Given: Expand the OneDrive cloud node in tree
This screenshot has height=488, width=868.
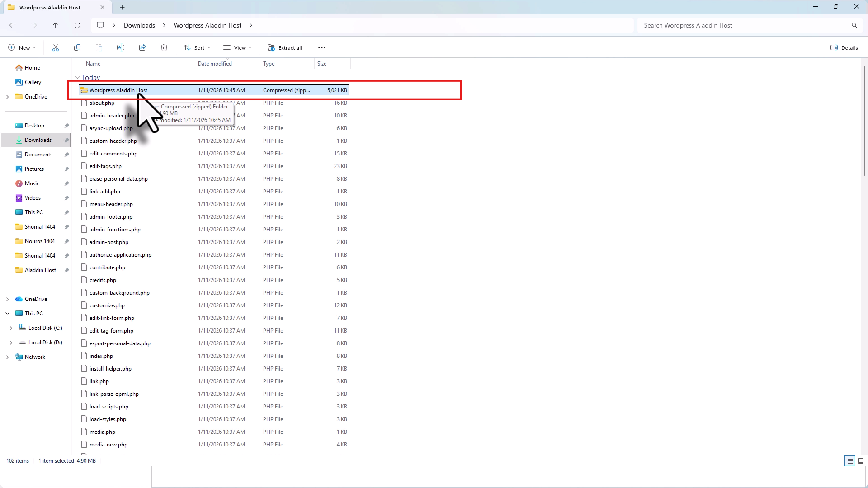Looking at the screenshot, I should (x=7, y=299).
